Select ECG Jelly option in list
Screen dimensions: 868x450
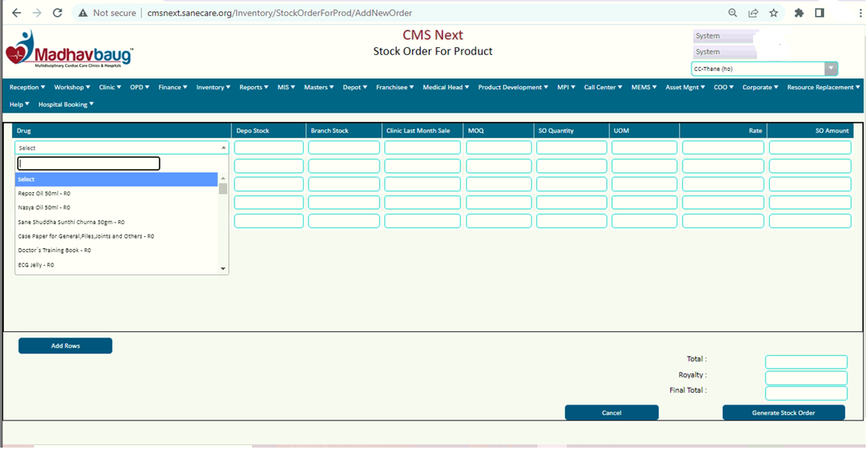point(36,265)
